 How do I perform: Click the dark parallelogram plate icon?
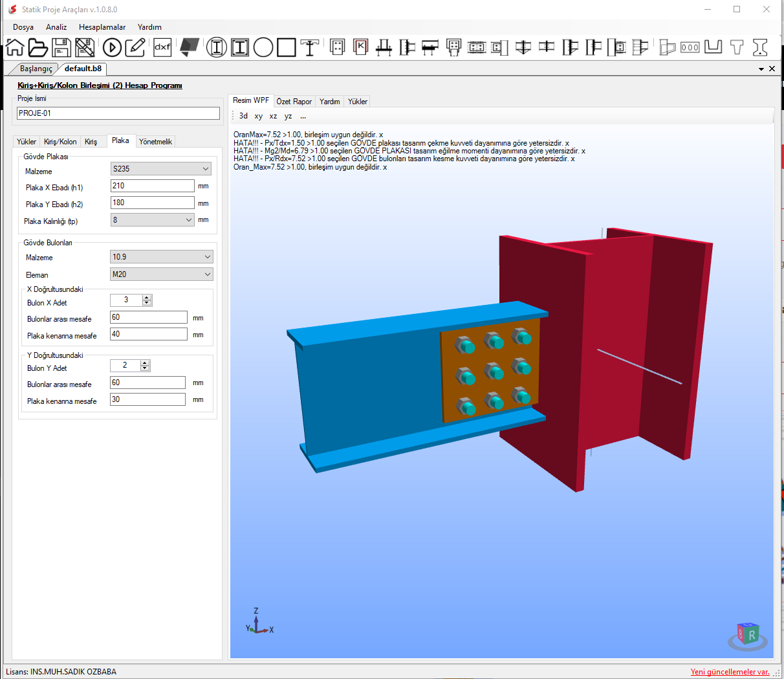[189, 47]
